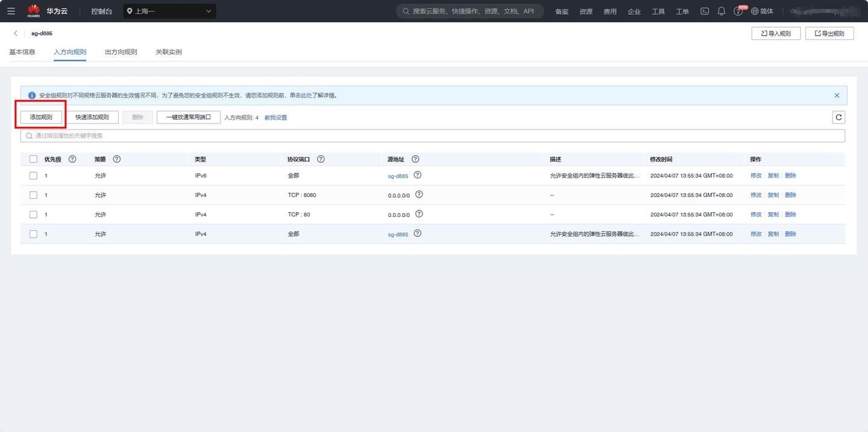Click 复制 for the IPv6 rule
This screenshot has height=432, width=868.
(x=773, y=175)
